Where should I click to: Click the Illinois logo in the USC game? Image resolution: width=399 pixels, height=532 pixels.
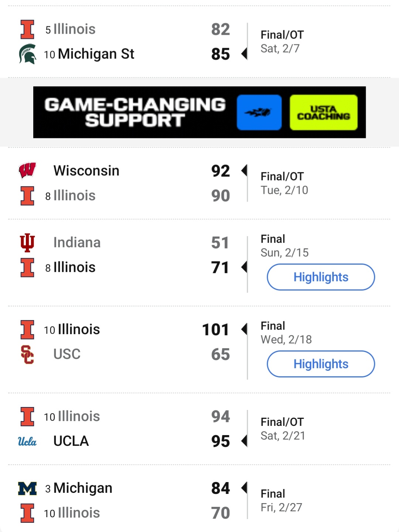(x=27, y=329)
